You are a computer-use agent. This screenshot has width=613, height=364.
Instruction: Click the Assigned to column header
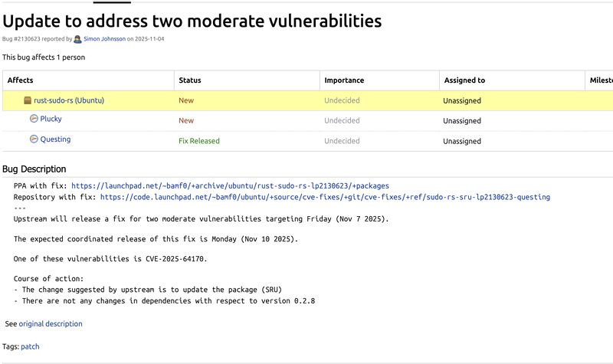(x=464, y=80)
